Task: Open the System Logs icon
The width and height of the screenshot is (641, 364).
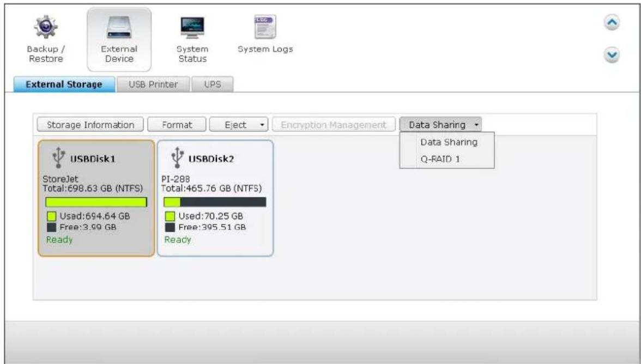Action: [x=265, y=27]
